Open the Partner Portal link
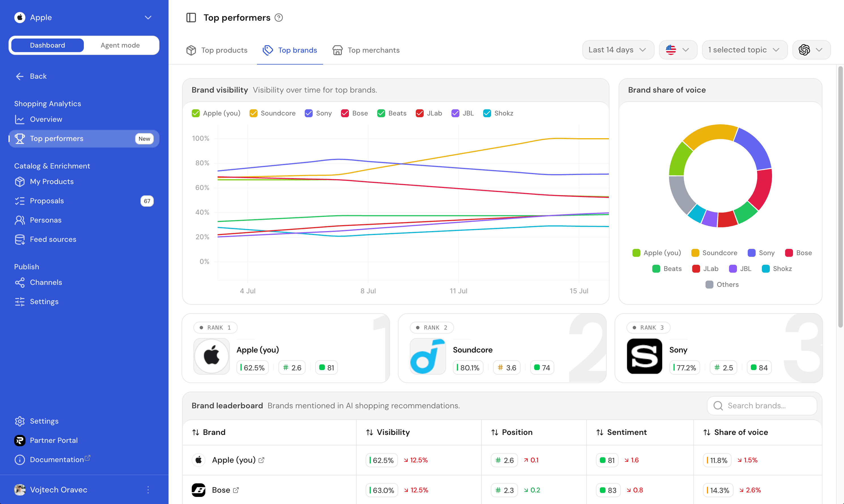Viewport: 844px width, 504px height. point(84,441)
